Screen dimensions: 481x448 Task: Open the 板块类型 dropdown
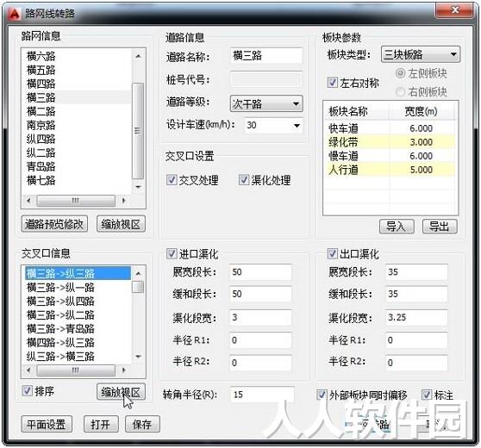click(x=421, y=55)
